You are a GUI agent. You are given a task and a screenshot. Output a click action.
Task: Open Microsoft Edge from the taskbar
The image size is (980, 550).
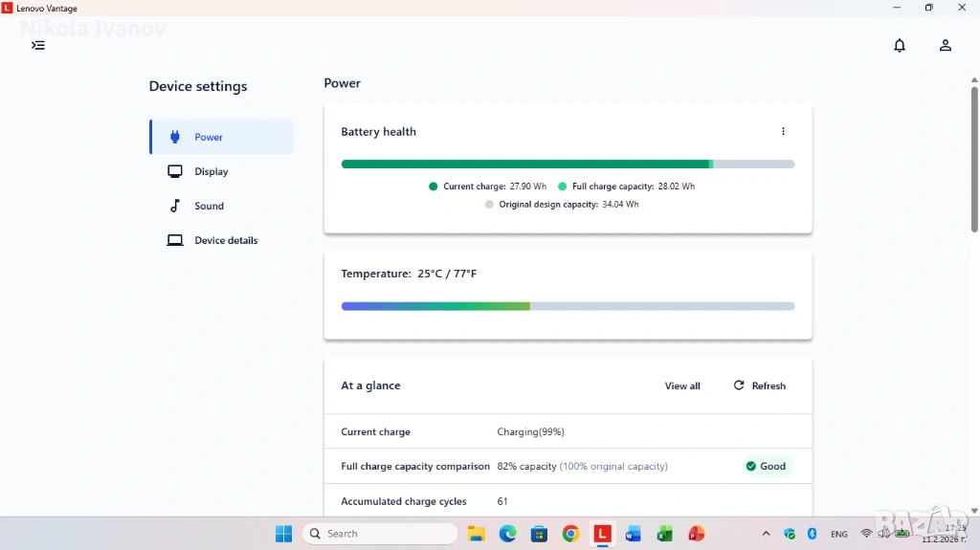coord(507,534)
